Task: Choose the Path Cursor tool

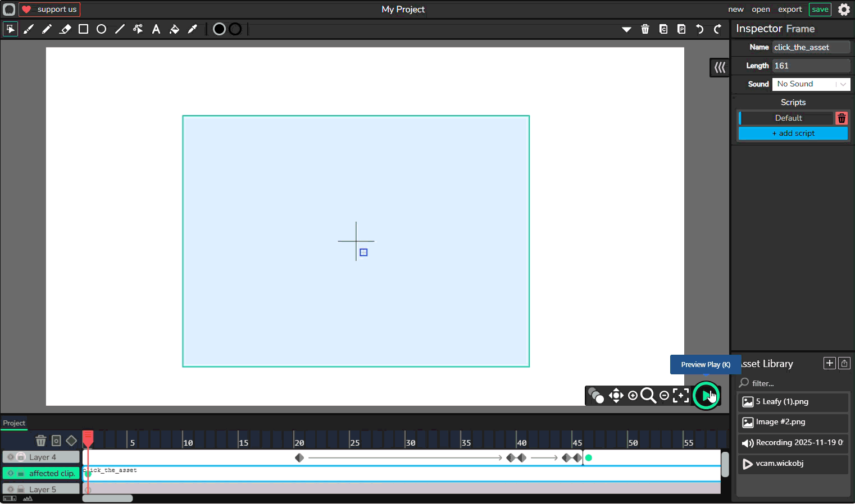Action: [x=138, y=29]
